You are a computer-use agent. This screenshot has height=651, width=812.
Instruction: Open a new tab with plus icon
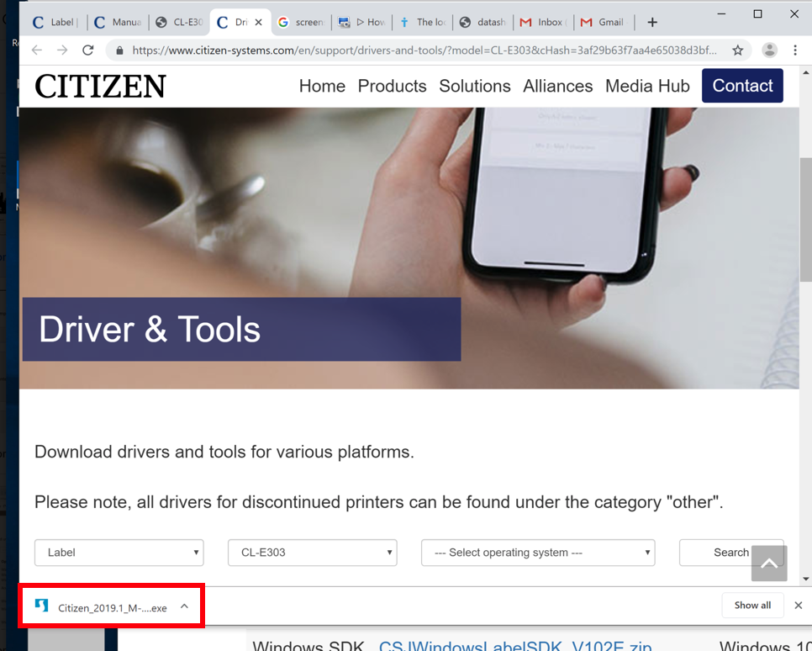click(652, 23)
